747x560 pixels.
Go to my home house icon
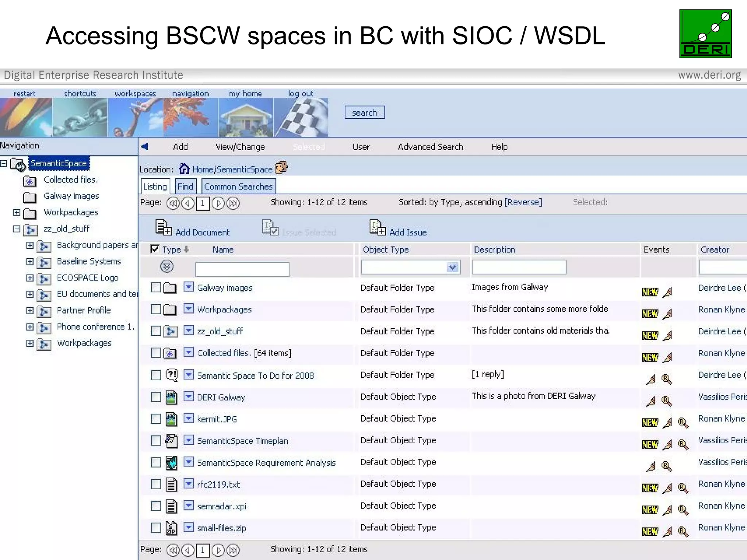pyautogui.click(x=245, y=117)
